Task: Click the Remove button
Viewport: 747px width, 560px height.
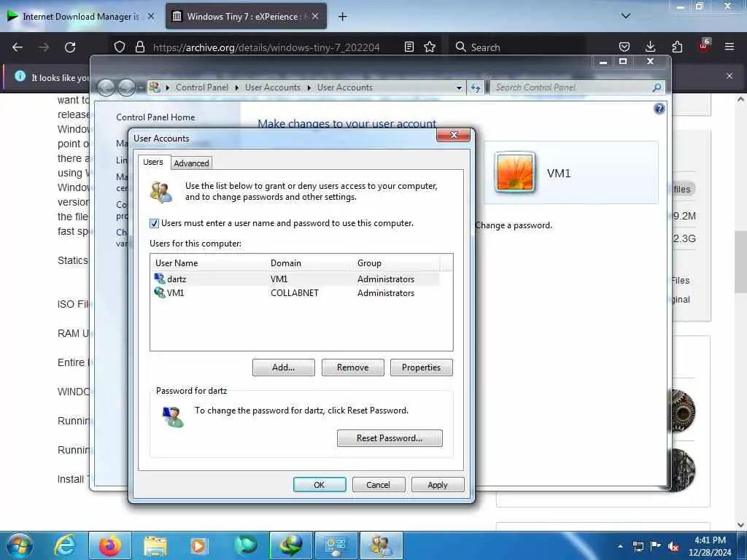Action: point(352,367)
